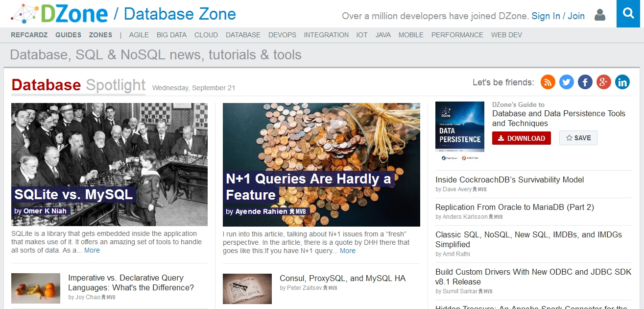This screenshot has width=644, height=309.
Task: Click MVB badge next to Anders Karlsson
Action: [x=496, y=217]
